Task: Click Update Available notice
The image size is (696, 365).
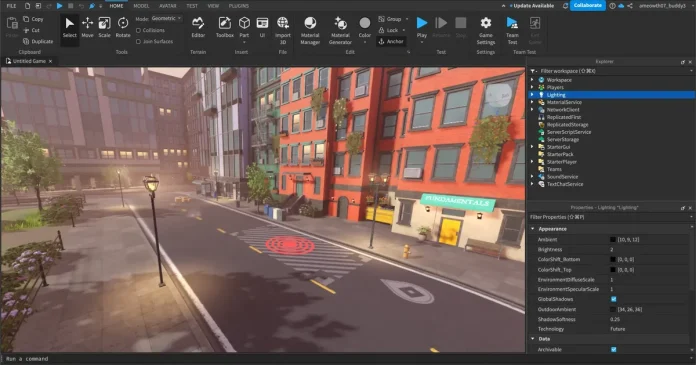Action: (x=533, y=6)
